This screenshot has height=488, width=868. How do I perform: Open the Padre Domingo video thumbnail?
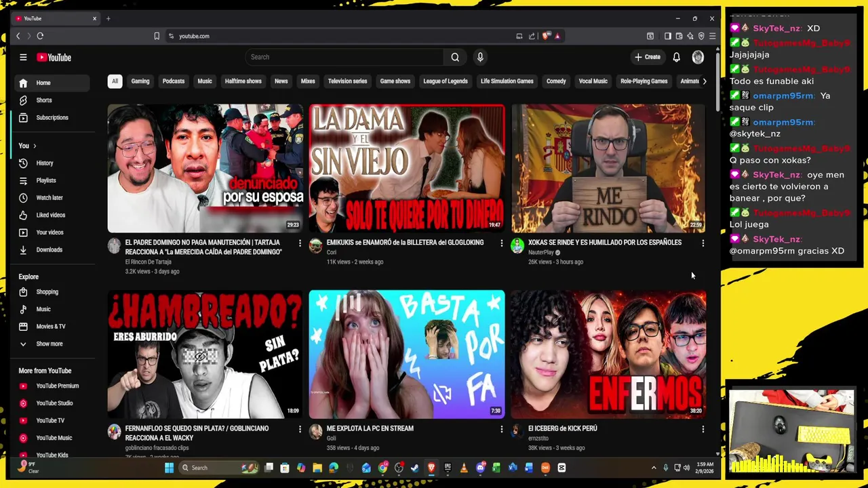pyautogui.click(x=205, y=168)
